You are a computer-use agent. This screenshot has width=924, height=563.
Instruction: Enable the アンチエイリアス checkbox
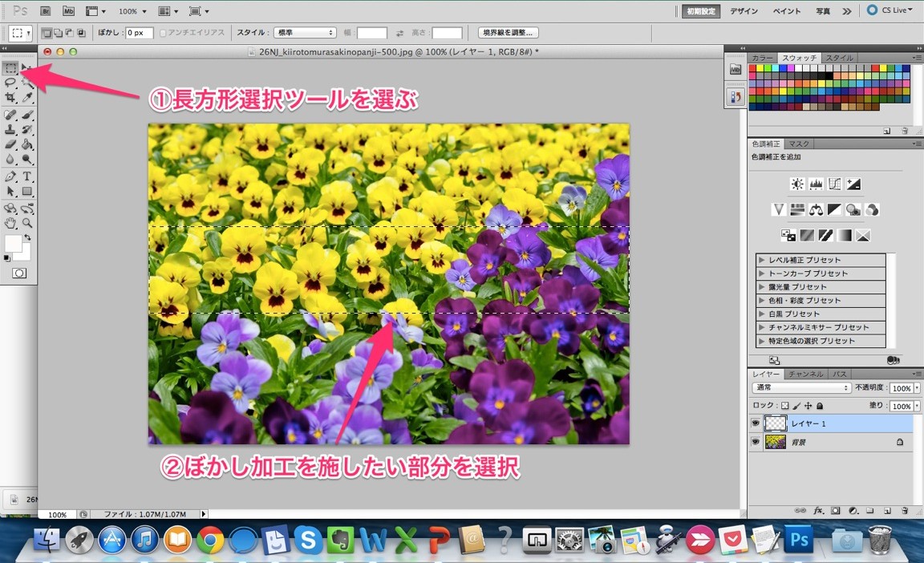pyautogui.click(x=164, y=31)
